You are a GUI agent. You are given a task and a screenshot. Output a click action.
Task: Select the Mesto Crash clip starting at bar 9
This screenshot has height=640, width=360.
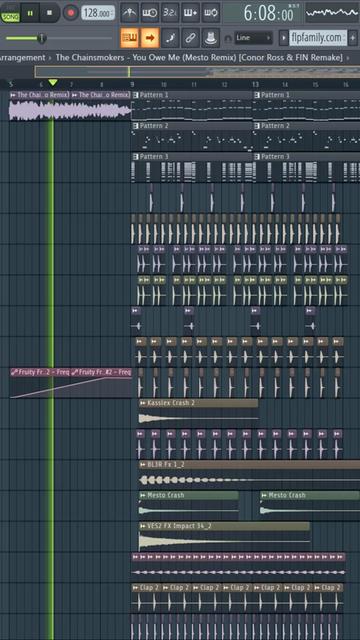[189, 506]
